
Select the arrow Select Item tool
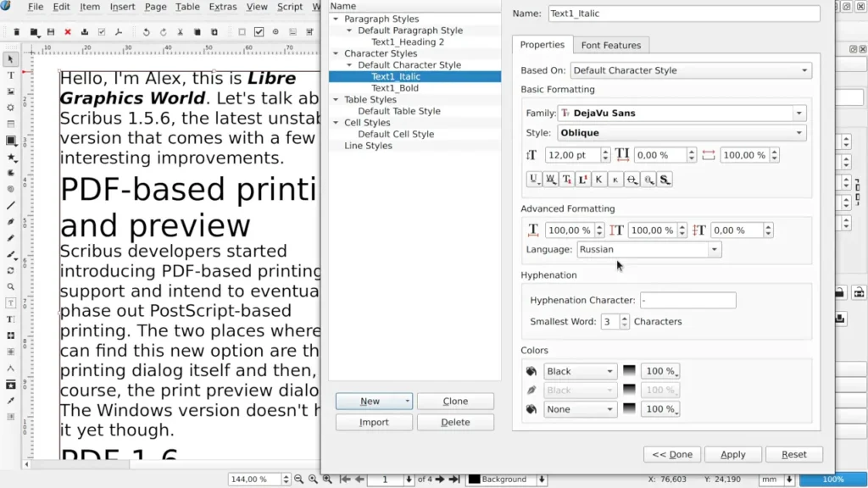point(10,59)
